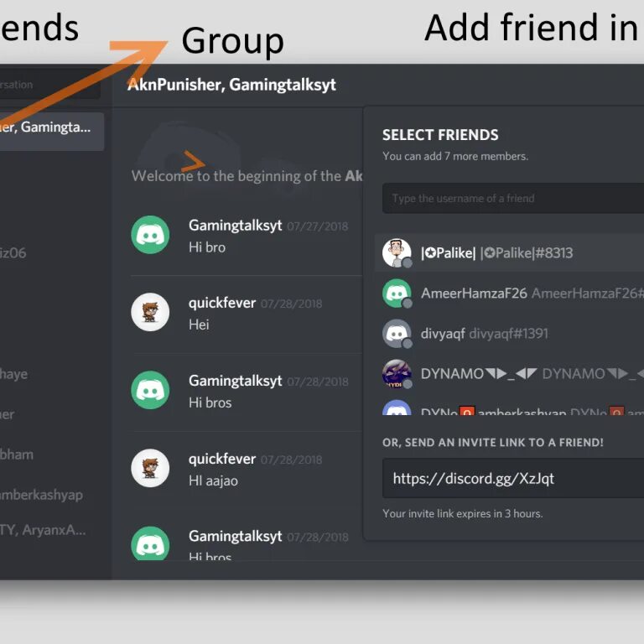This screenshot has width=644, height=644.
Task: Select friend AmeerHamzaF26 row
Action: point(509,293)
